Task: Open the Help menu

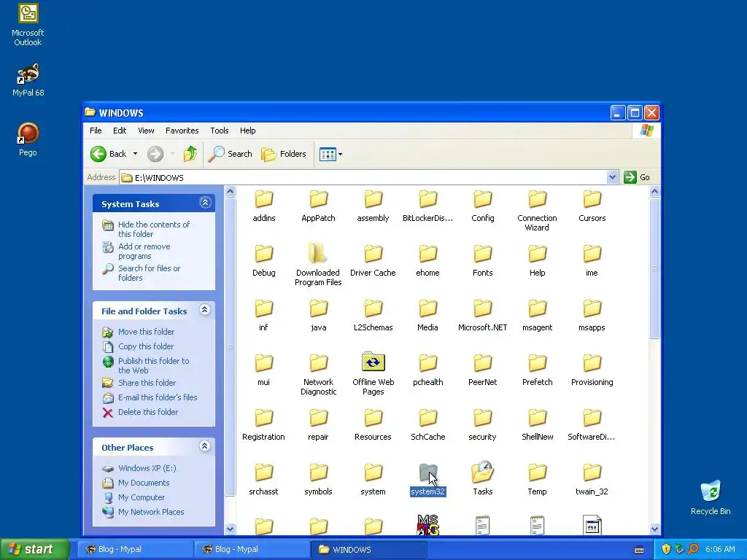Action: click(x=247, y=131)
